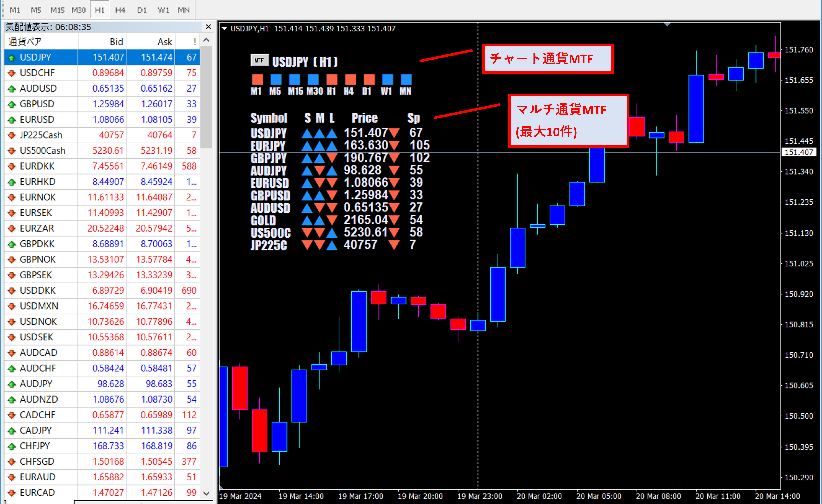Click the red down arrow beside JP225Cash
This screenshot has height=504, width=822.
click(x=12, y=135)
